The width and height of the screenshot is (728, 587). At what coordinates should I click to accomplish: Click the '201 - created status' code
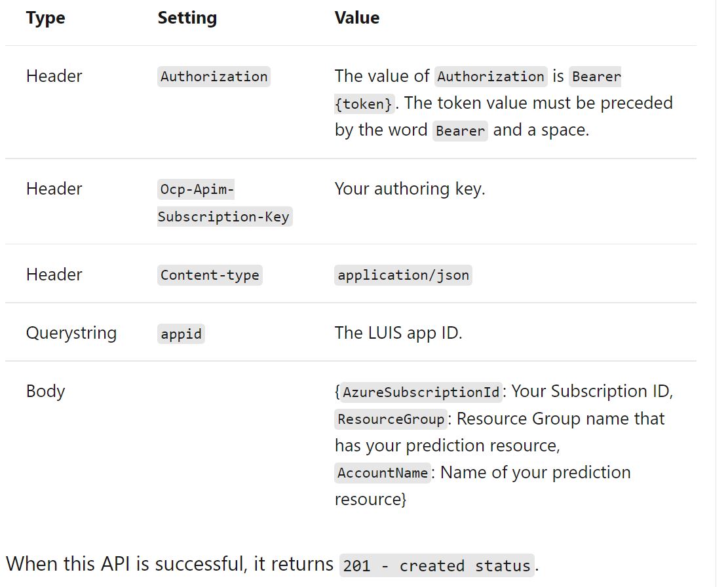(436, 566)
